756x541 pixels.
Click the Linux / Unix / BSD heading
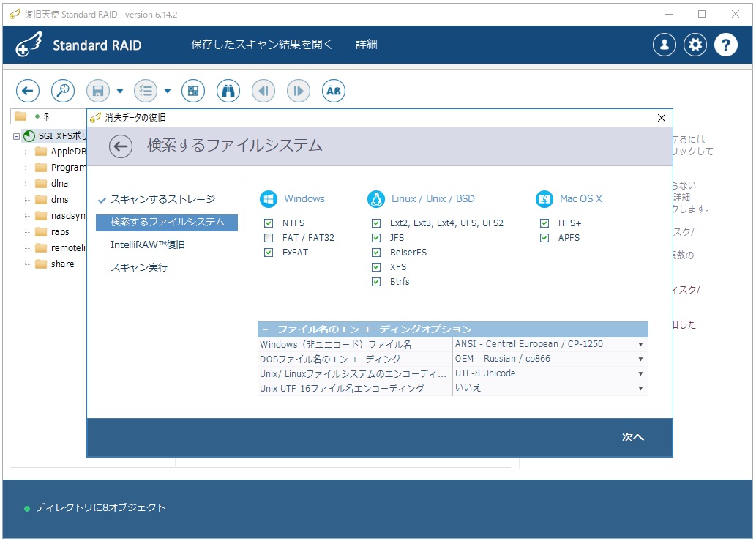pos(433,198)
